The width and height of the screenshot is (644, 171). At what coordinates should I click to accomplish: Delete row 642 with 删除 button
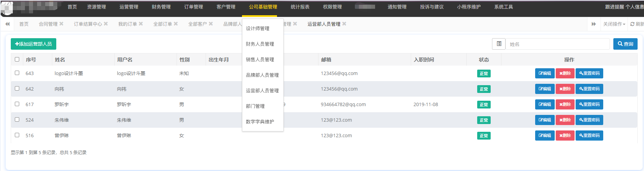pos(565,89)
